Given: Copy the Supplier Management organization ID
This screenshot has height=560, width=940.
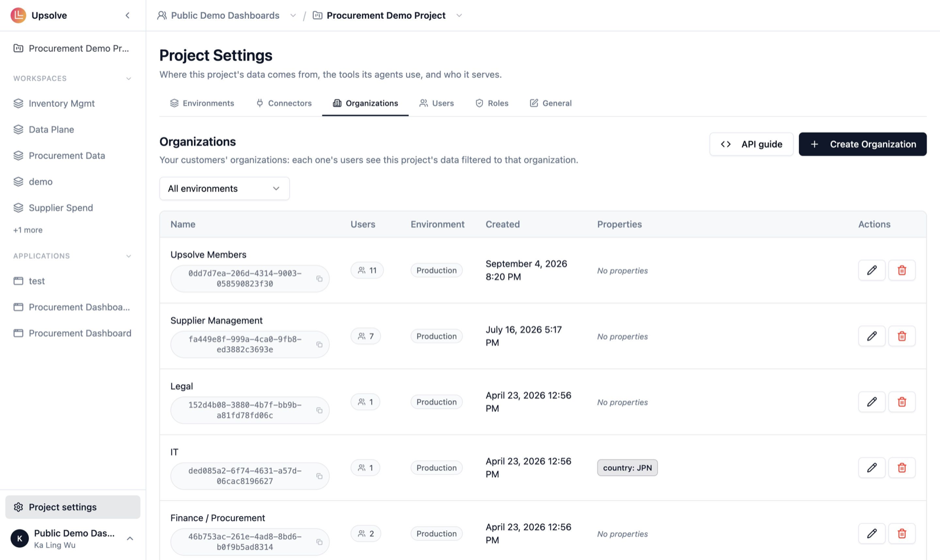Looking at the screenshot, I should (x=320, y=345).
